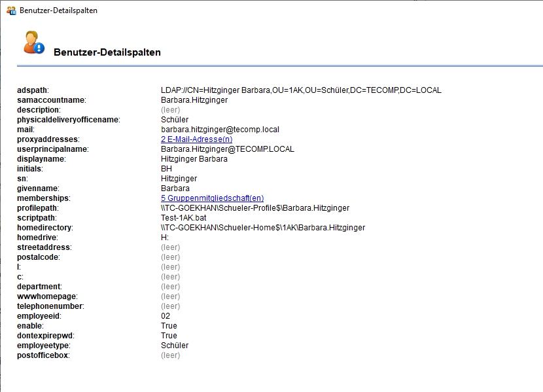The height and width of the screenshot is (392, 543).
Task: Click the proxyaddresses label
Action: (x=48, y=139)
